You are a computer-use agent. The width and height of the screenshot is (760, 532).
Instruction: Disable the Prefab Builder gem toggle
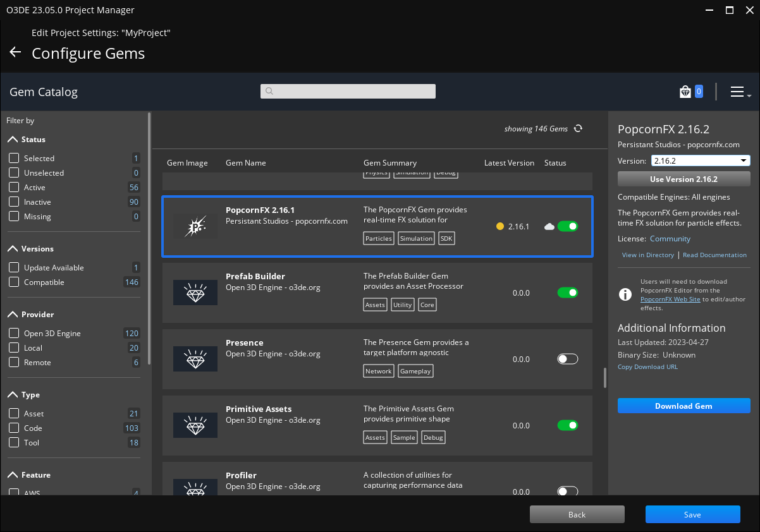(x=567, y=293)
